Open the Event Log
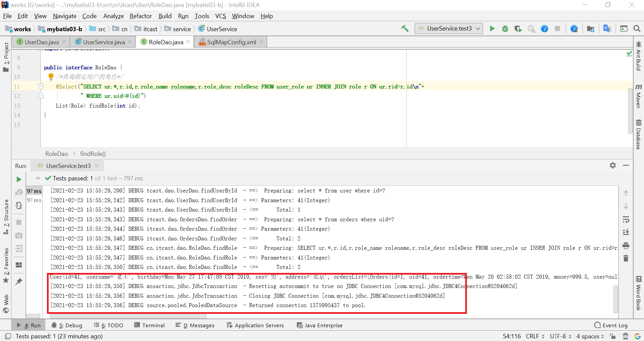644x341 pixels. (611, 325)
